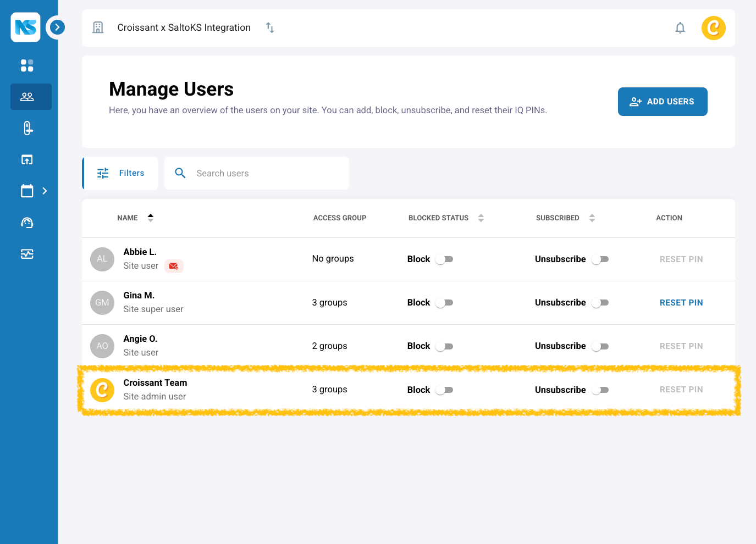Click the ADD USERS button

point(662,101)
